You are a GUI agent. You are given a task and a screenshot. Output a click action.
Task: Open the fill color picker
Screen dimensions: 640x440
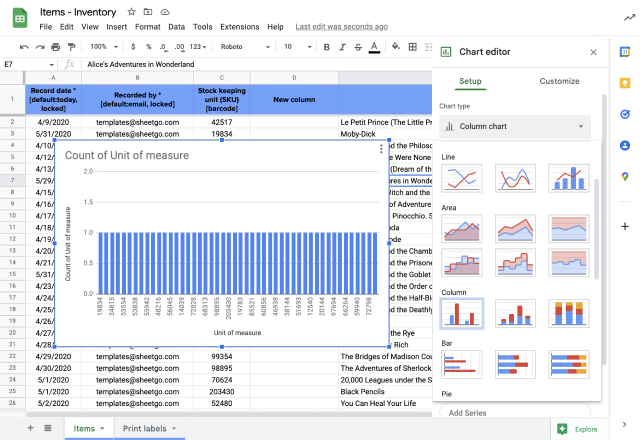(x=396, y=47)
